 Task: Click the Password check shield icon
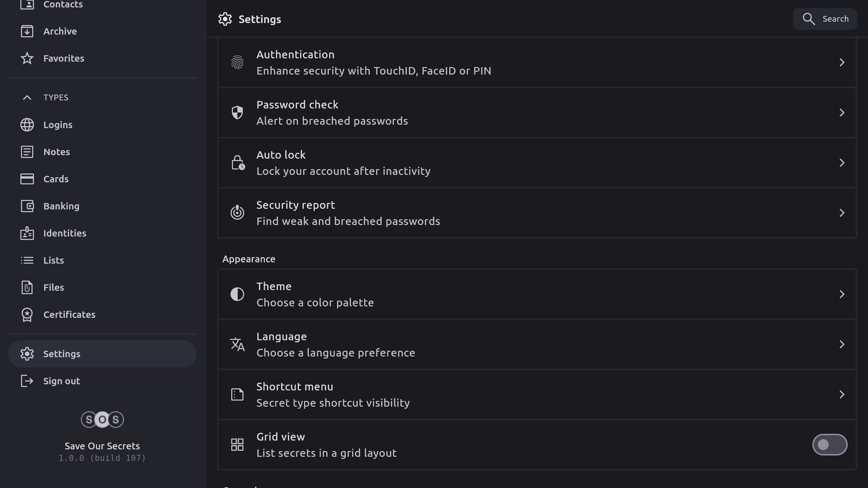point(237,113)
